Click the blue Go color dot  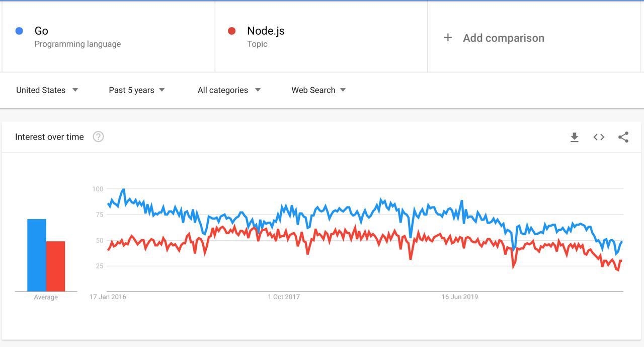pos(20,31)
